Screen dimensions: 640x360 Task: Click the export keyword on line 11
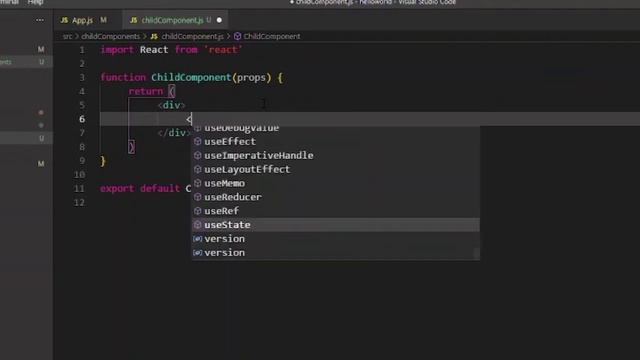click(117, 189)
